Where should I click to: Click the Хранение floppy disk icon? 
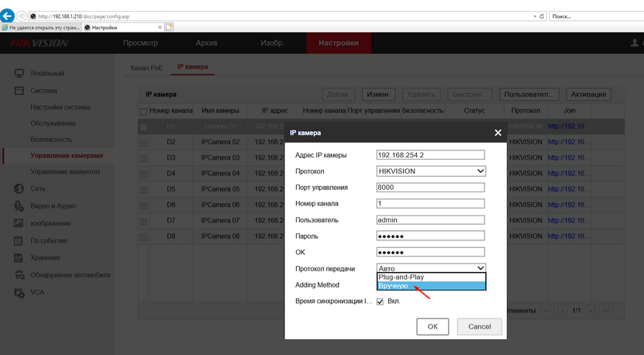(19, 257)
